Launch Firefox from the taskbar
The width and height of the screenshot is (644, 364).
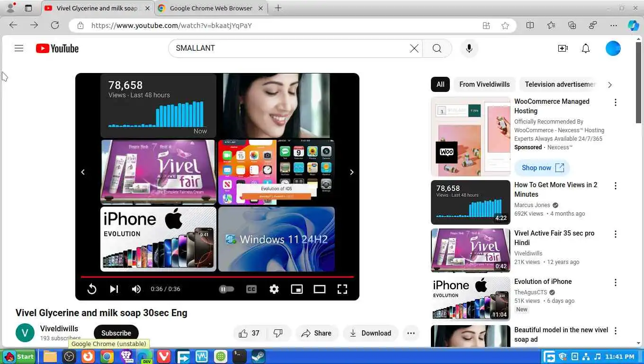point(88,356)
